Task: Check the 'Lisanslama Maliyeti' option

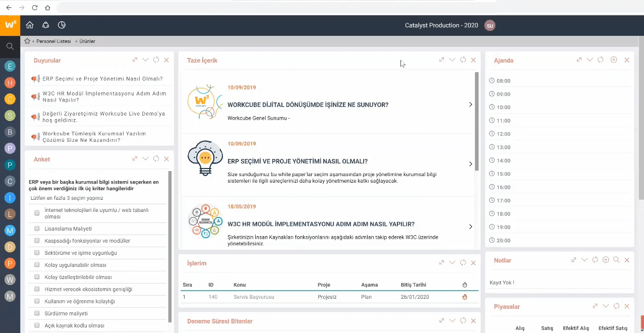Action: pos(37,229)
